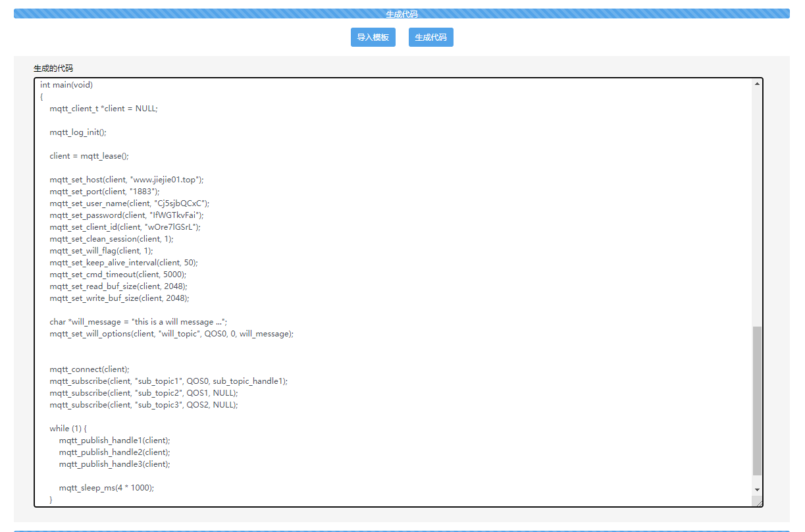Click the 导入模板 button
This screenshot has width=805, height=532.
373,37
